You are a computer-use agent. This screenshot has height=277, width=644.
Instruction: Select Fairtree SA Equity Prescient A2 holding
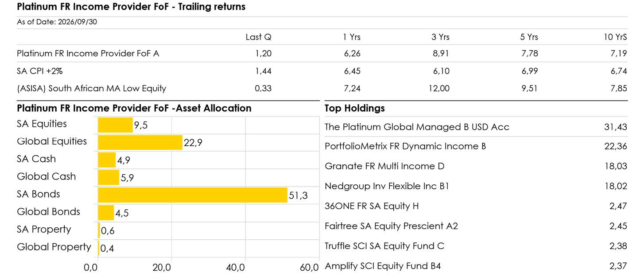click(x=392, y=226)
